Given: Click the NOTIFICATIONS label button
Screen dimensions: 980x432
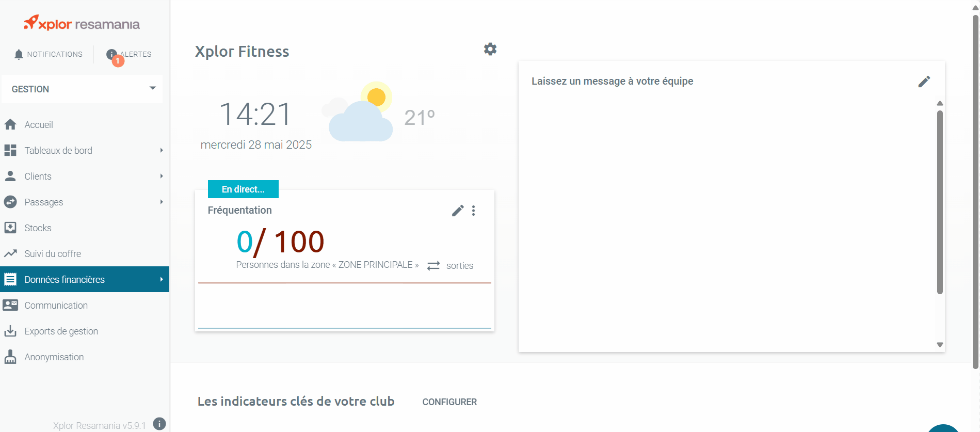Looking at the screenshot, I should click(x=55, y=54).
